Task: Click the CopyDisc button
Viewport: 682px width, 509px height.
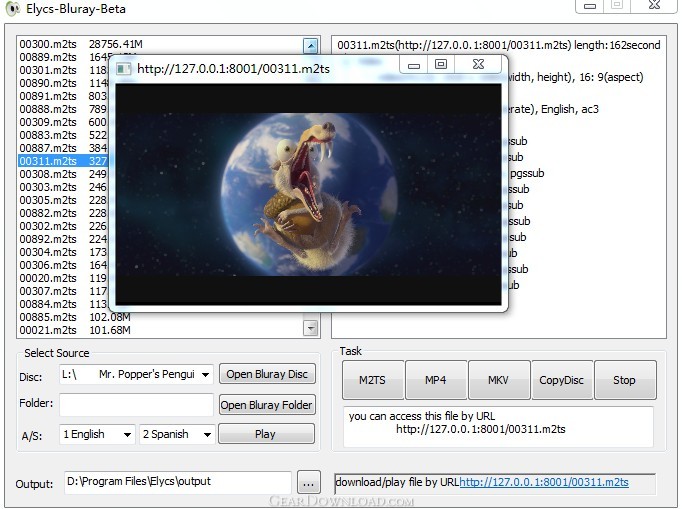Action: click(x=562, y=380)
